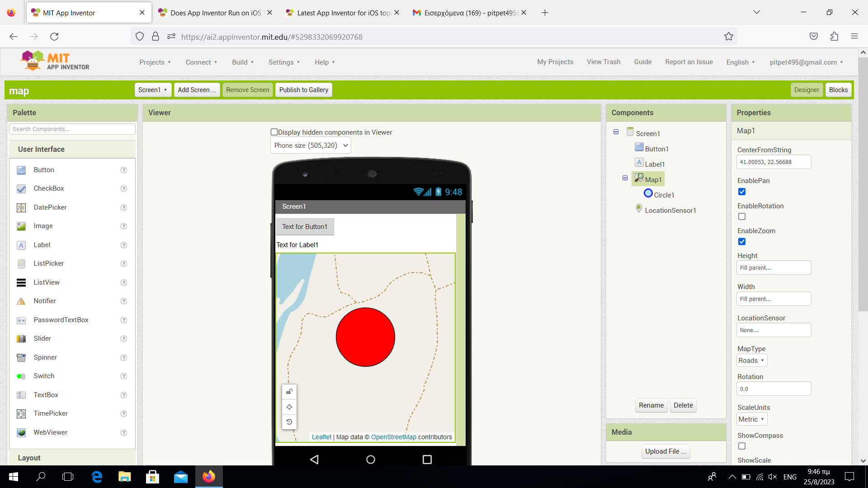Check Display hidden components in Viewer
This screenshot has height=488, width=868.
click(x=274, y=132)
